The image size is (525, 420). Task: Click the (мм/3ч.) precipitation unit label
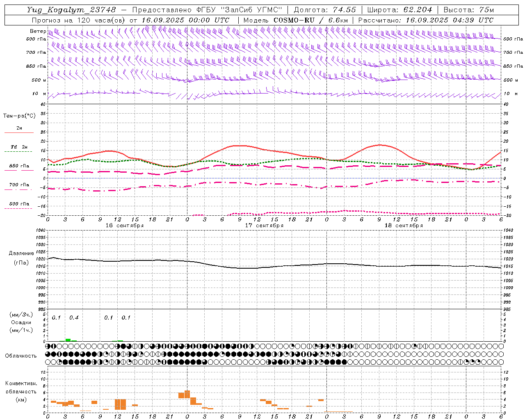pos(21,315)
